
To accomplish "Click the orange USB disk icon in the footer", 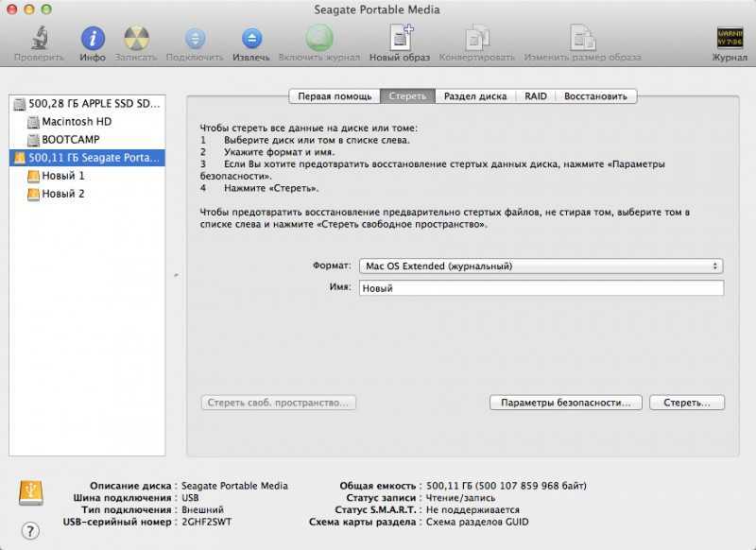I will pyautogui.click(x=31, y=492).
